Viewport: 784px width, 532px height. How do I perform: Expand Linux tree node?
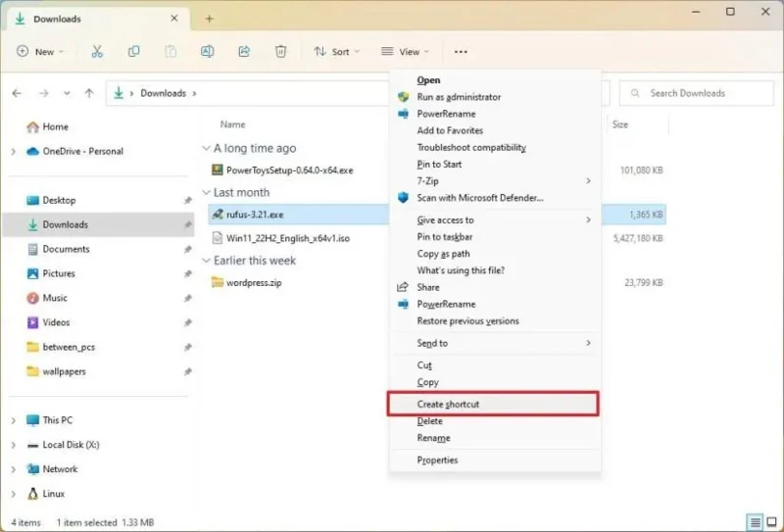point(14,494)
